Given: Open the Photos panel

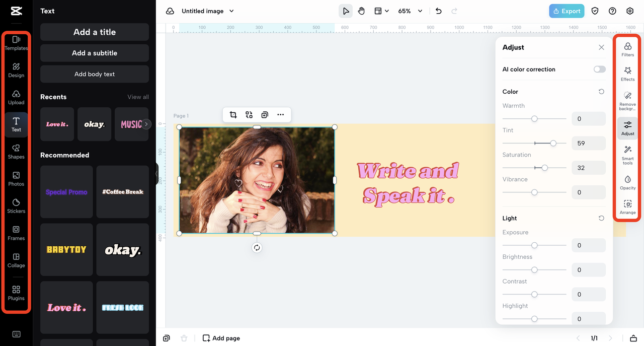Looking at the screenshot, I should pos(16,179).
